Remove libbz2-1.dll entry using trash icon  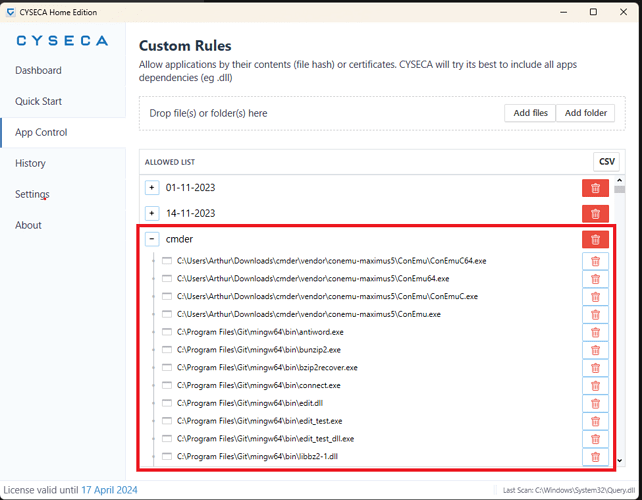pyautogui.click(x=595, y=456)
